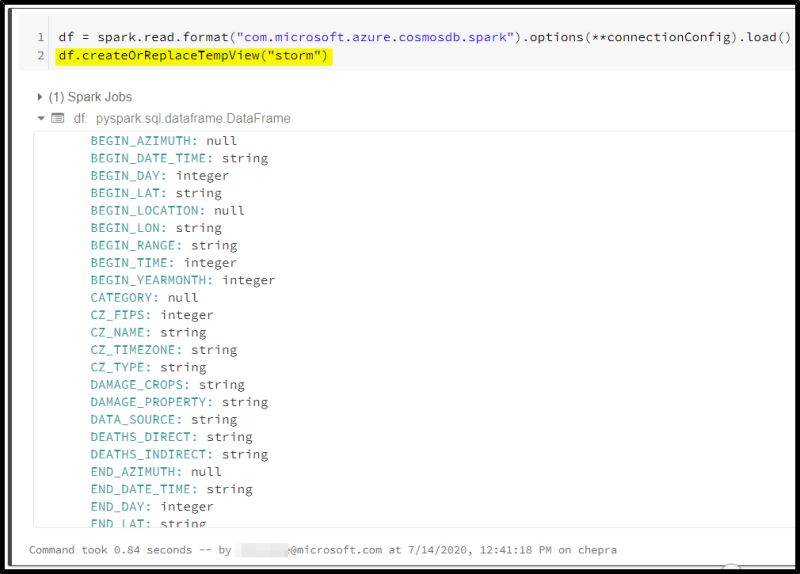Select the CZ_NAME: string row
800x574 pixels.
tap(148, 332)
